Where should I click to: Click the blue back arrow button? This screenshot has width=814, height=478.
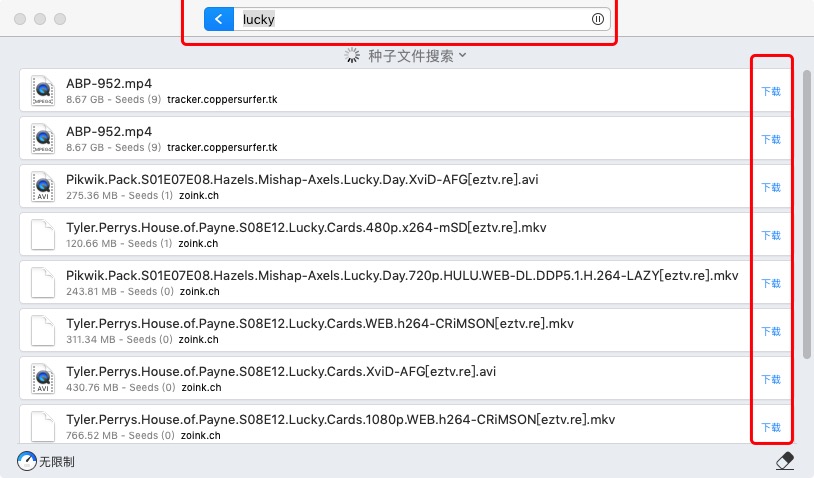[219, 19]
